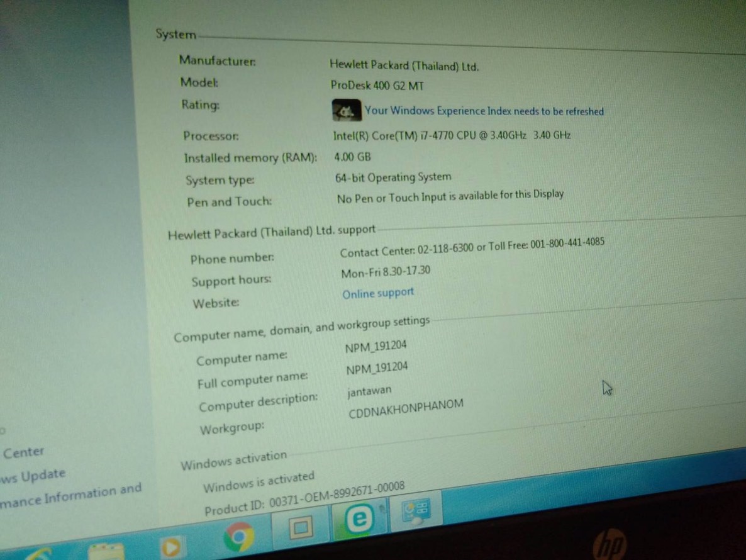The height and width of the screenshot is (560, 746).
Task: Click the 'Full computer name:' label
Action: tap(253, 380)
